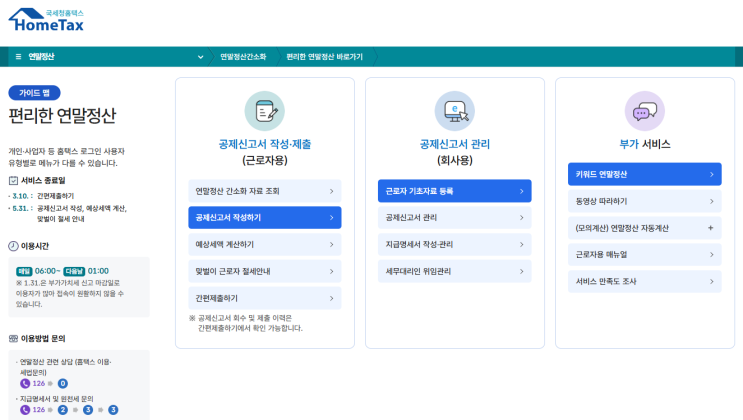Click the icon beside 이용방법 문의
743x420 pixels.
click(x=13, y=338)
